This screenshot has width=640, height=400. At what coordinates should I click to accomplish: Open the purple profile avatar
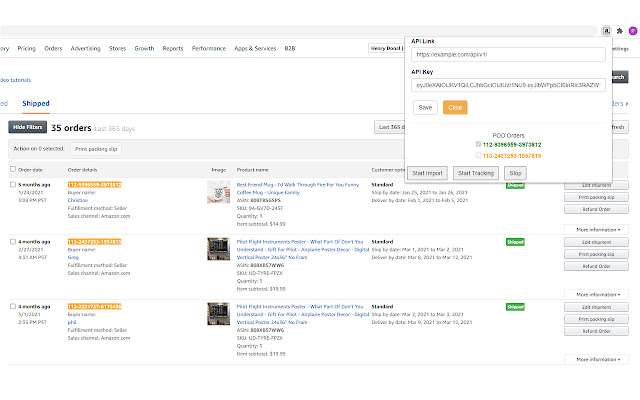(633, 31)
